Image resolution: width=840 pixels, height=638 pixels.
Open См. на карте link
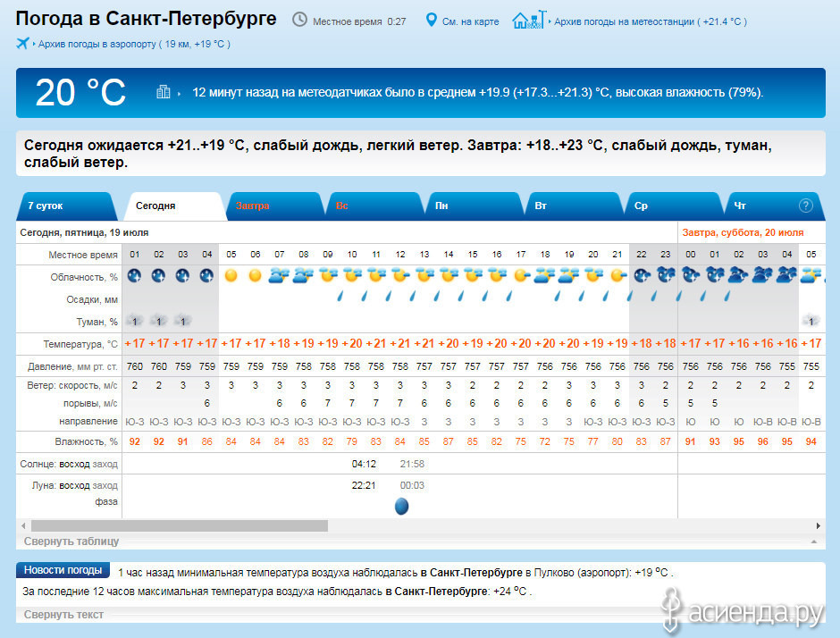pos(470,21)
